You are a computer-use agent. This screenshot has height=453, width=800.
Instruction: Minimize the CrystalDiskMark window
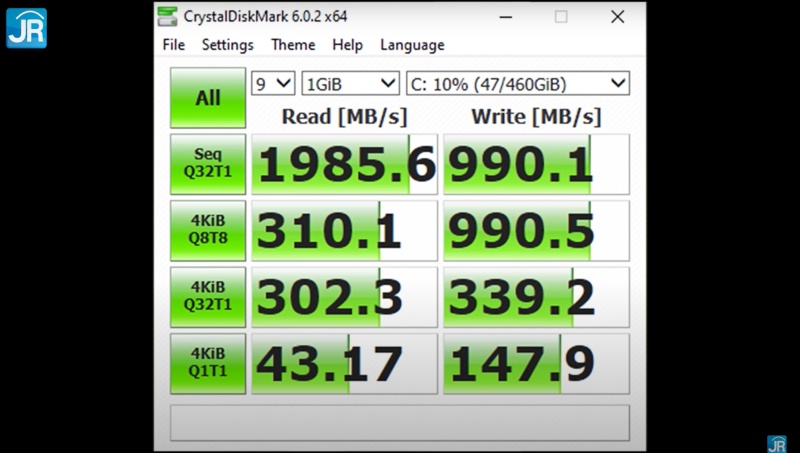pyautogui.click(x=506, y=17)
